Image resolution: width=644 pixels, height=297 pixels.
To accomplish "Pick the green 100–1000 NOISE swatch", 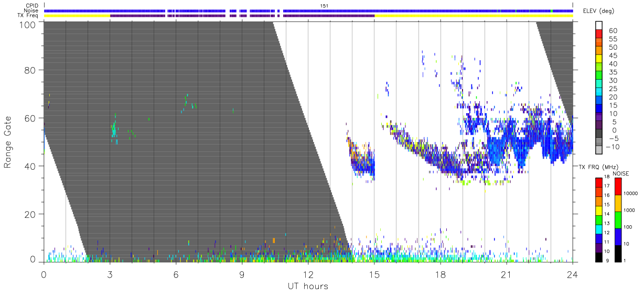I will click(618, 219).
